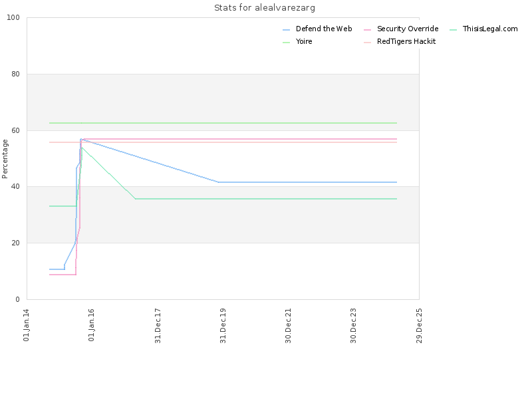Click the 60 value on y-axis
The height and width of the screenshot is (399, 532).
15,130
